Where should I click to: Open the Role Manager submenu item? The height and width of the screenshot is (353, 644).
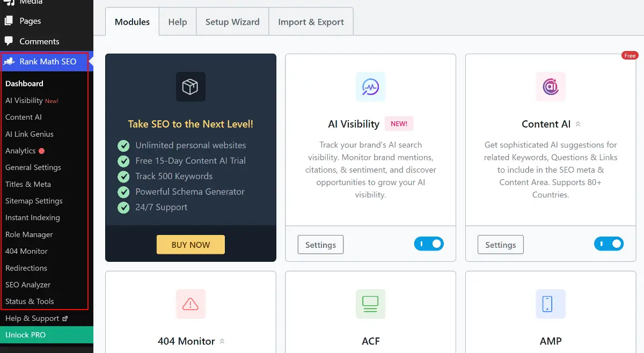[x=29, y=234]
